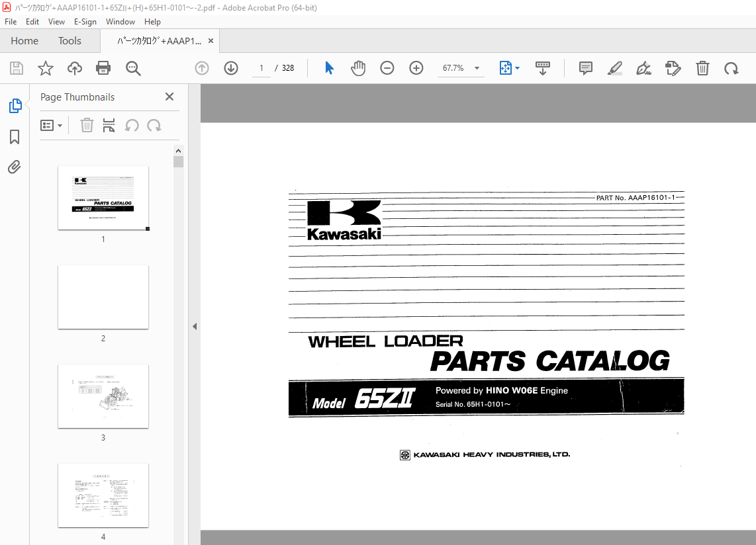Click the zoom level 67.7% field
The height and width of the screenshot is (545, 756).
point(453,68)
